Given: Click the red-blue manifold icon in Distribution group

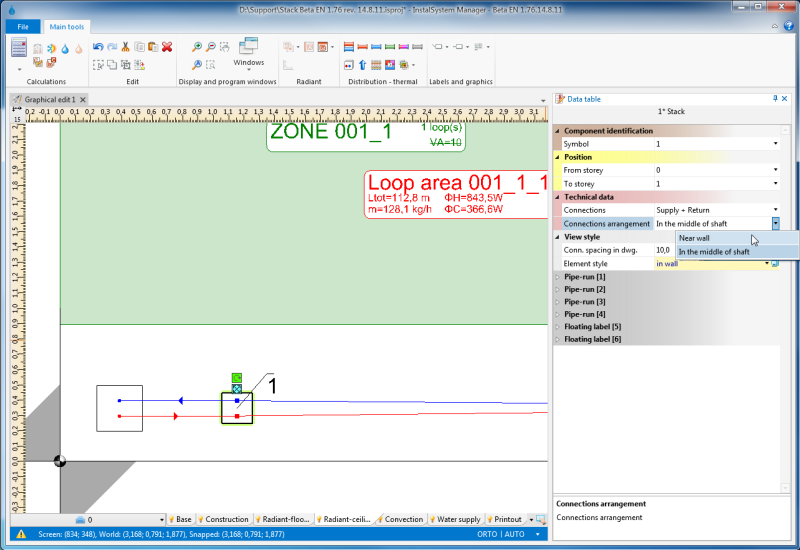Looking at the screenshot, I should click(x=349, y=47).
